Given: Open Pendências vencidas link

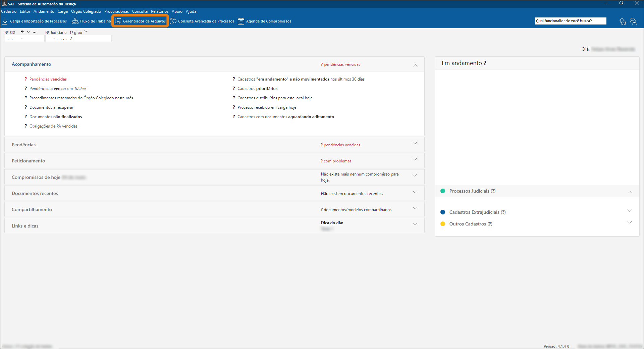Looking at the screenshot, I should click(x=48, y=79).
